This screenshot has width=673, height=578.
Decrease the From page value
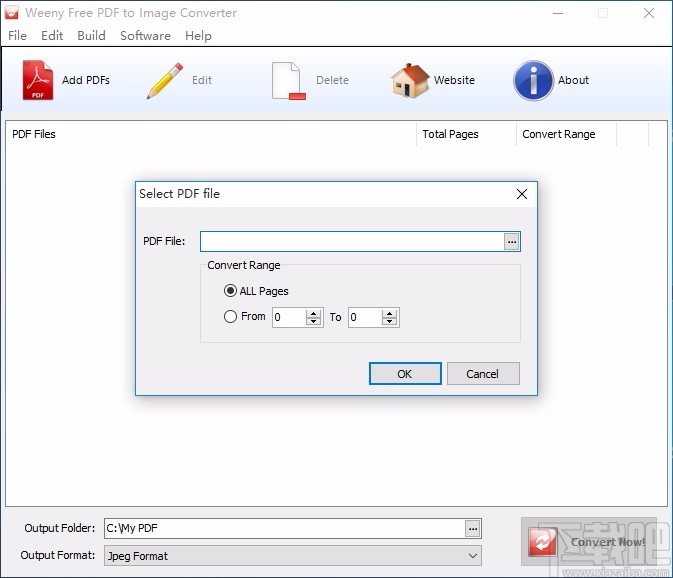[314, 321]
